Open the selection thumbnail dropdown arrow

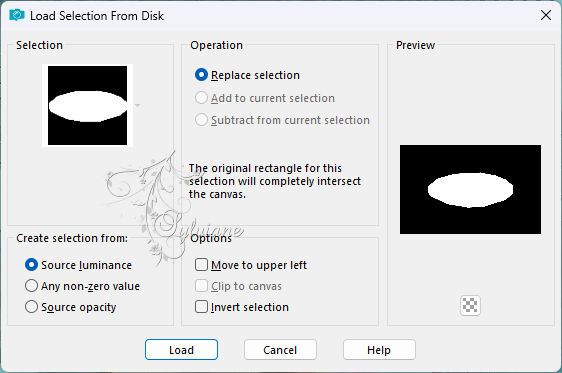(137, 105)
